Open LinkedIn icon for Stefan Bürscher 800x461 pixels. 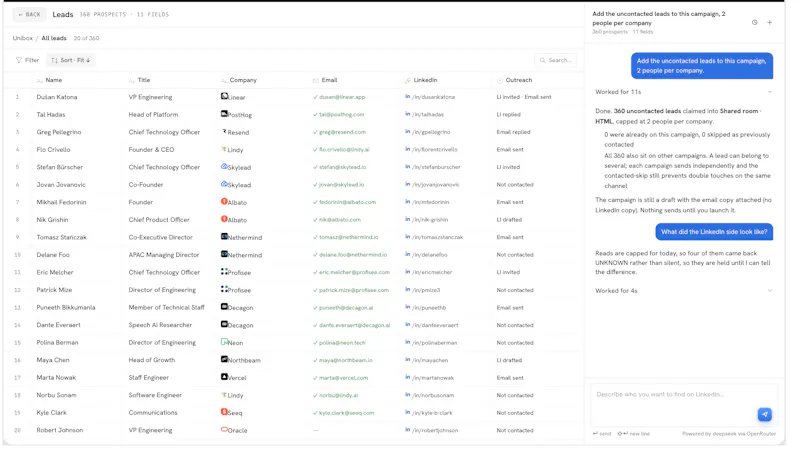tap(408, 167)
